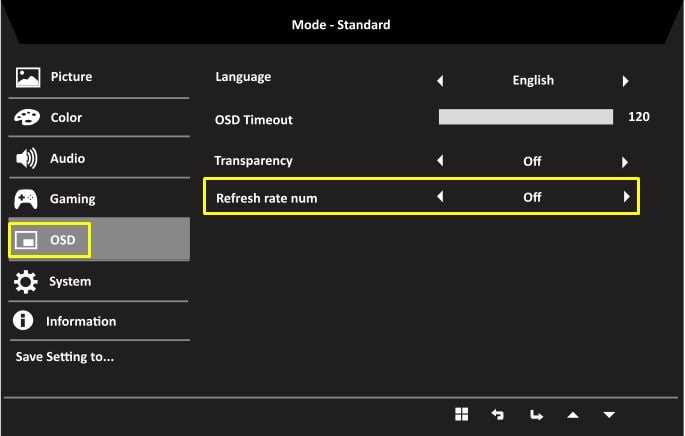Click the up triangle navigation icon

[573, 415]
